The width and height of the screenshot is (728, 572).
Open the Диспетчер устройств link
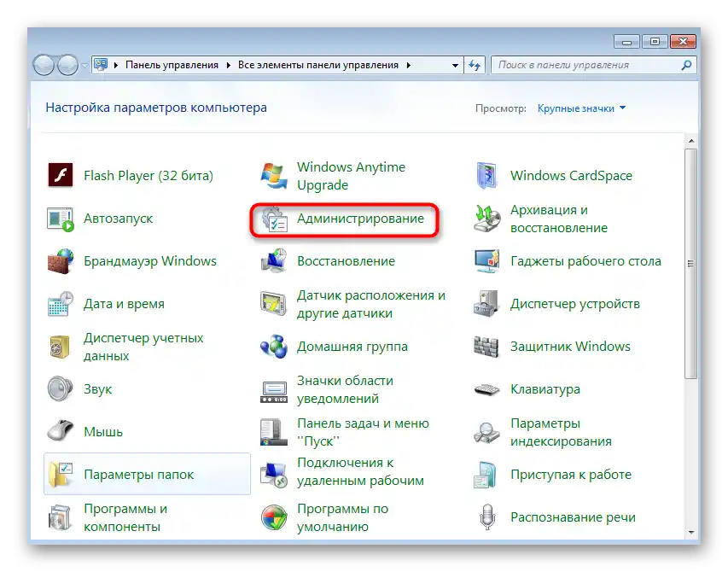click(574, 304)
